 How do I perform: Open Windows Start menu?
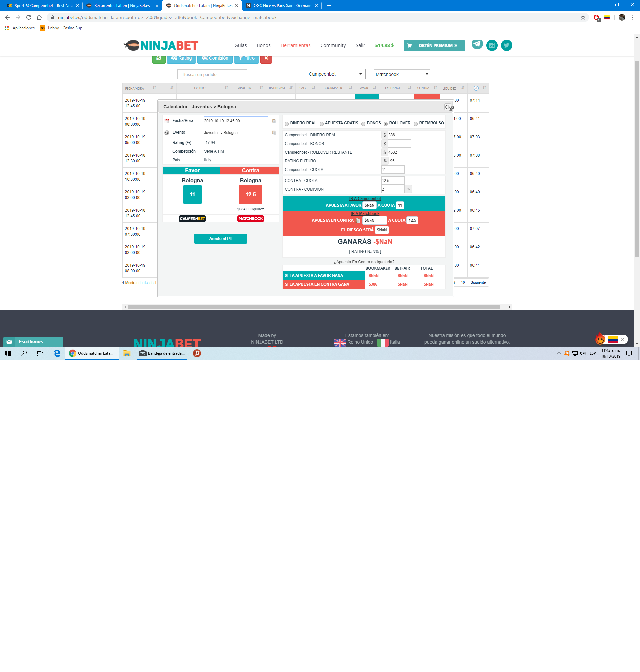click(8, 353)
